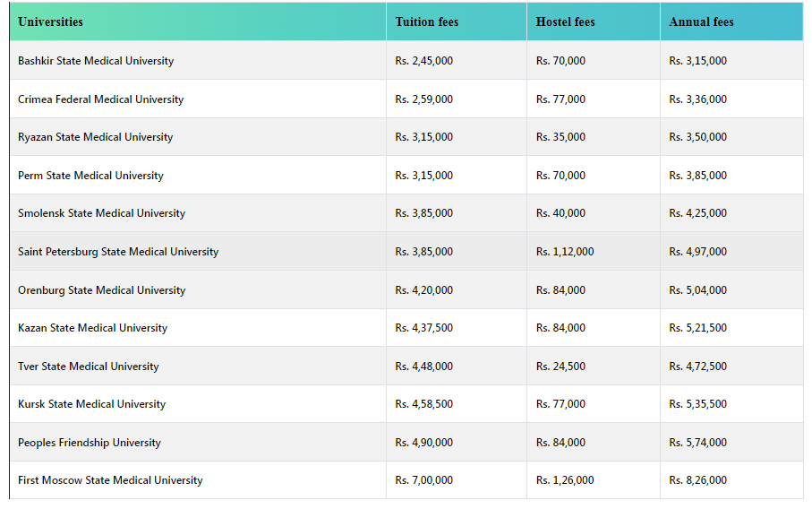Click Kazan State Medical University cell
The width and height of the screenshot is (812, 509).
92,328
